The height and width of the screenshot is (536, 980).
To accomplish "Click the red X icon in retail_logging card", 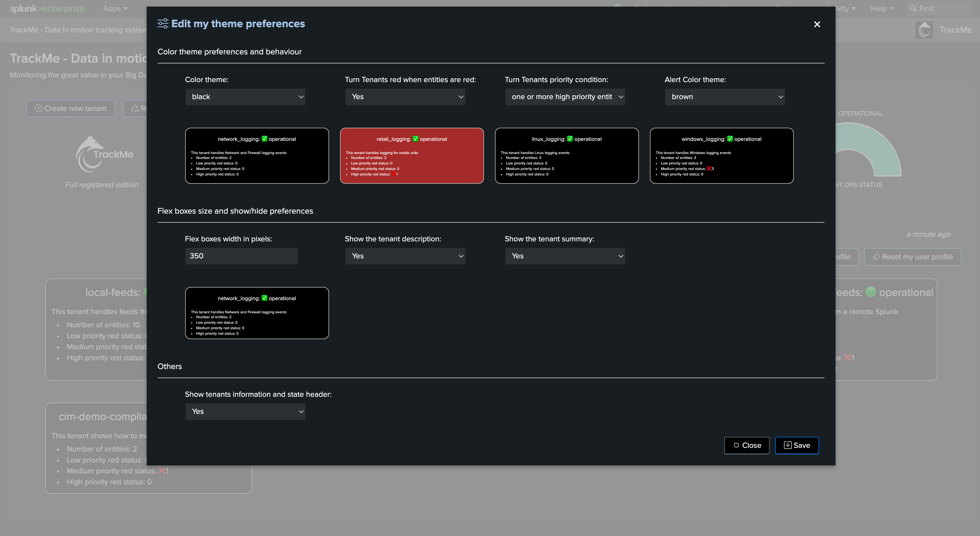I will click(394, 174).
